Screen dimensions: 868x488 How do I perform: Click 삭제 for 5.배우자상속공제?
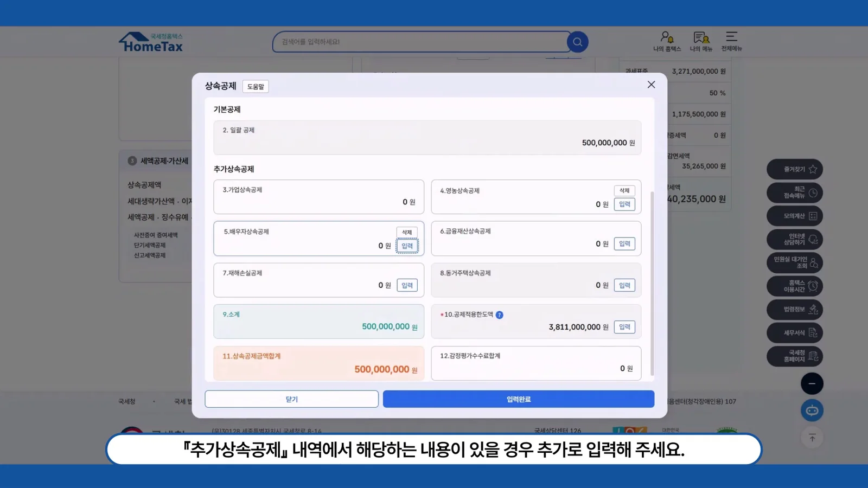[407, 232]
